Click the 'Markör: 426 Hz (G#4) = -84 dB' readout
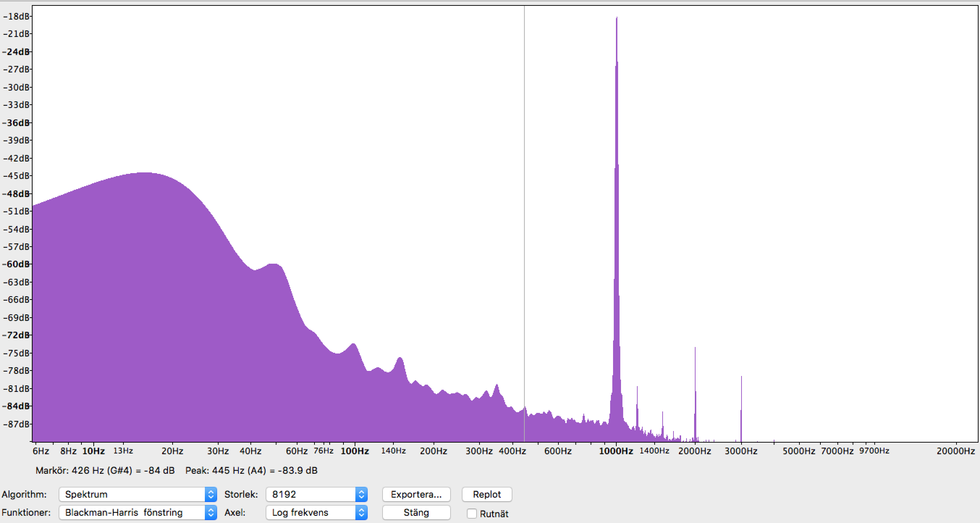The height and width of the screenshot is (523, 980). [x=105, y=470]
